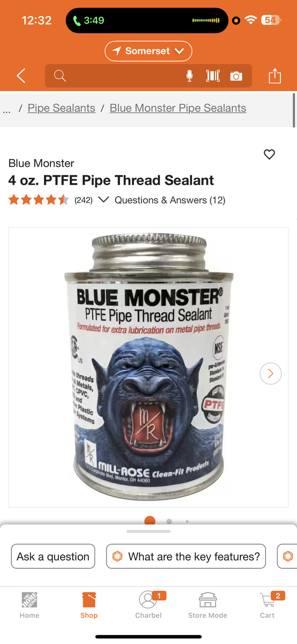The height and width of the screenshot is (644, 297).
Task: Open the camera image search icon
Action: click(x=236, y=76)
